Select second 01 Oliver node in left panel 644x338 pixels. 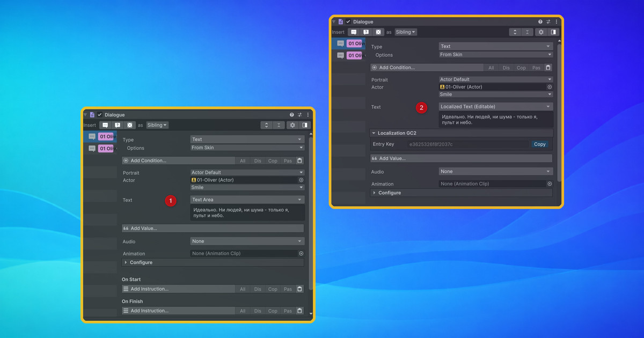pyautogui.click(x=100, y=149)
